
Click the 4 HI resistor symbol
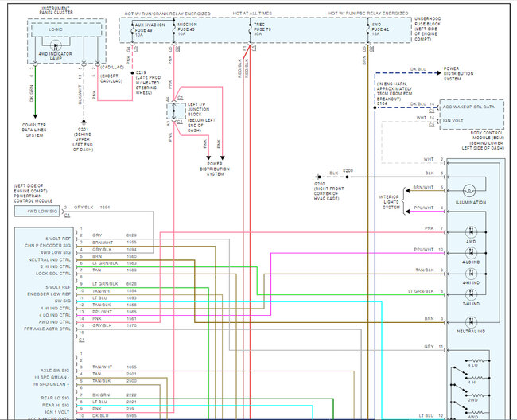coord(477,378)
